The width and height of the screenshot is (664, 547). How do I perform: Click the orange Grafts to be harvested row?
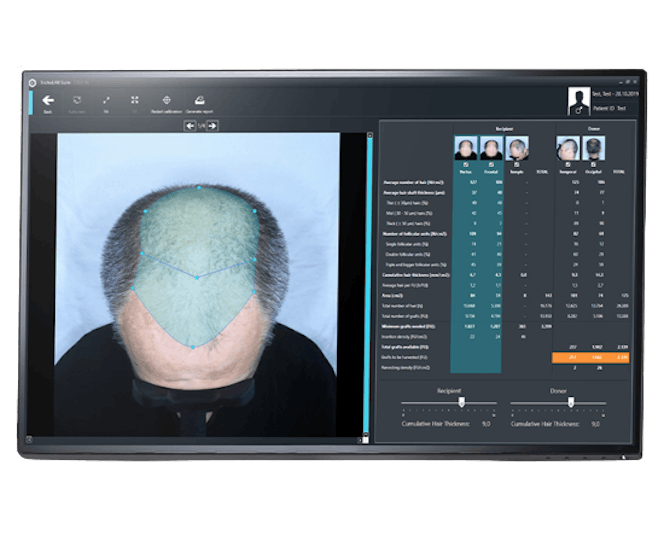click(592, 354)
